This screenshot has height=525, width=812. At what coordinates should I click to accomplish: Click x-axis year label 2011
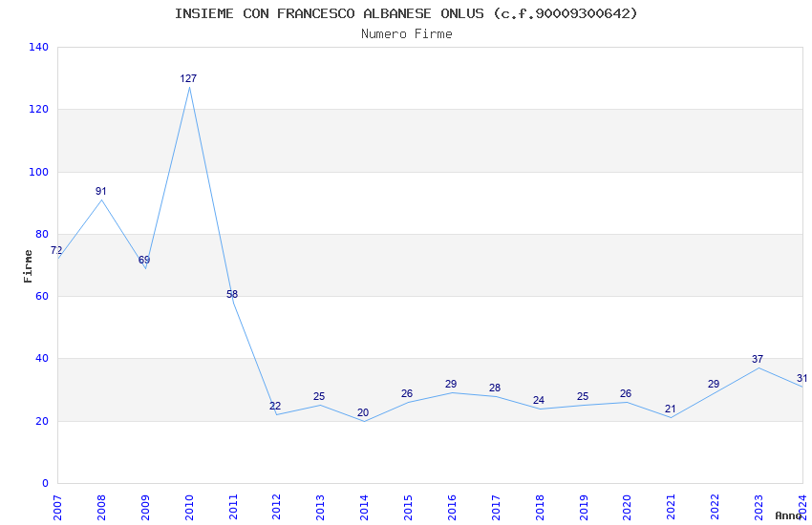click(x=233, y=508)
